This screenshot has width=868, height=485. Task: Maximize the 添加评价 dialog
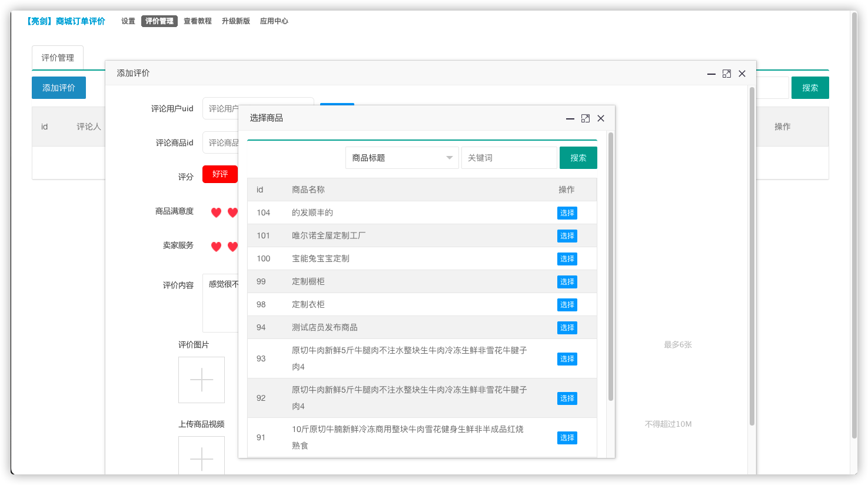point(727,74)
